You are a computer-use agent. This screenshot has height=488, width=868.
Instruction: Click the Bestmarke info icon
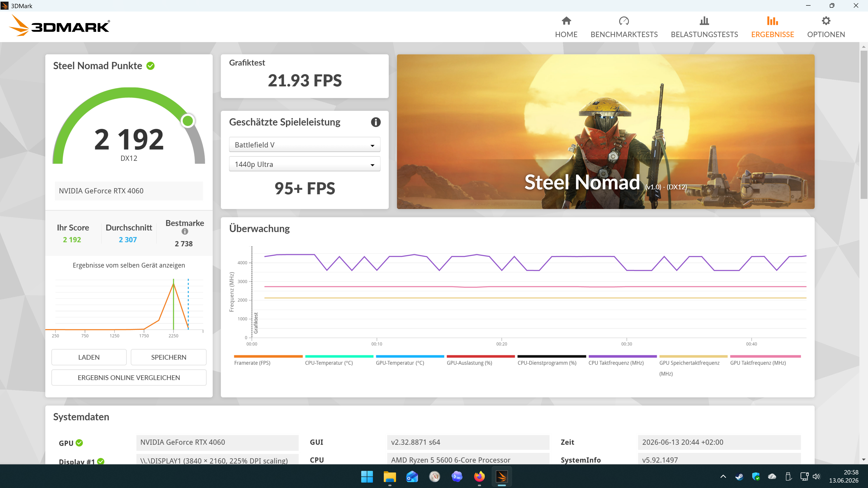185,231
